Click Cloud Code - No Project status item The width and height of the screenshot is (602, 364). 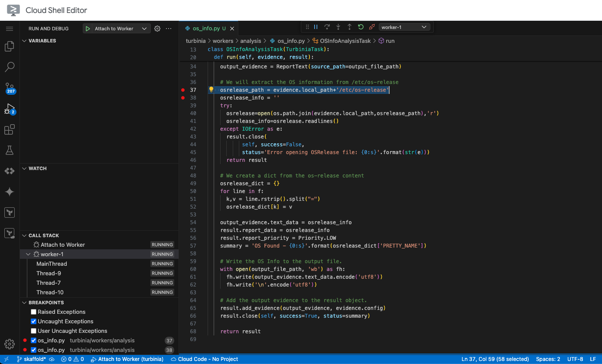click(x=204, y=359)
